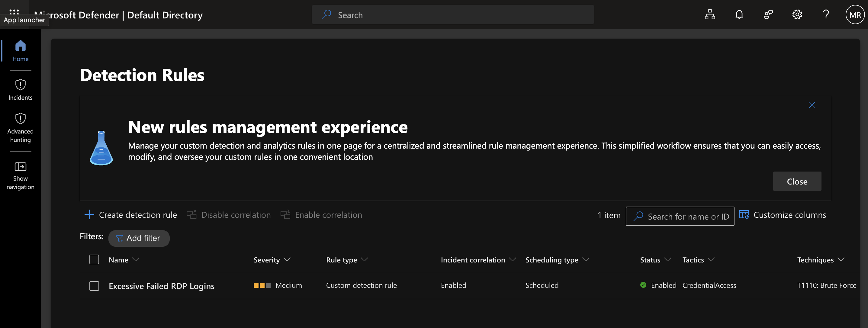Click the CredentialAccess tactic cell
Screen dimensions: 868x328
tap(709, 285)
